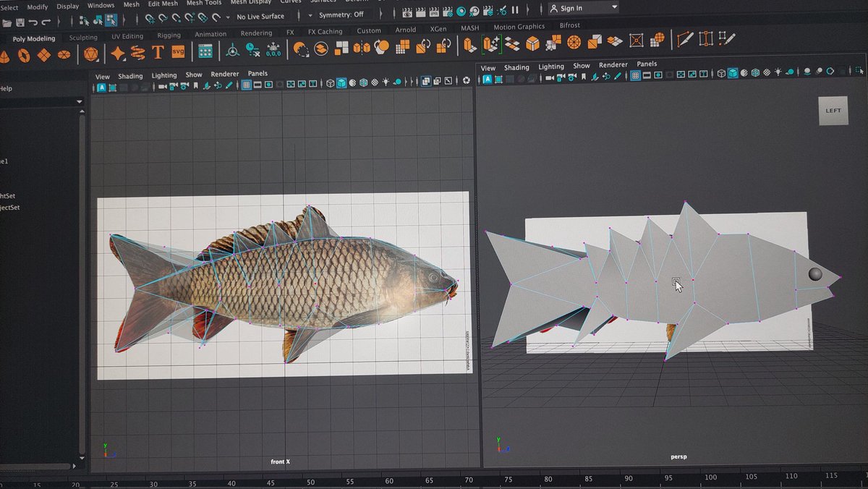Screen dimensions: 868x489
Task: Open Shading menu in front X panel
Action: [131, 76]
